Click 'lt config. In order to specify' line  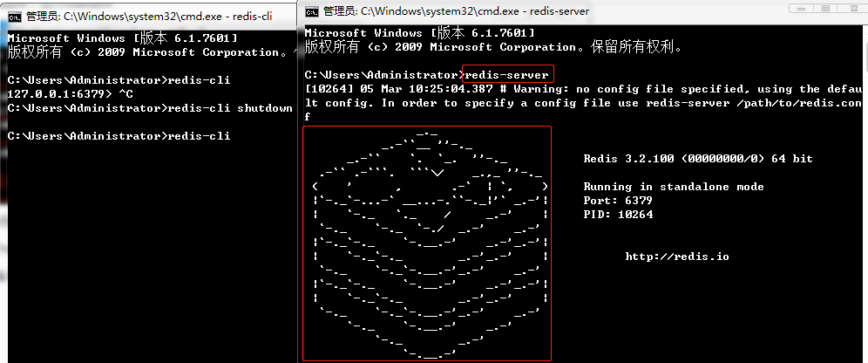point(584,103)
